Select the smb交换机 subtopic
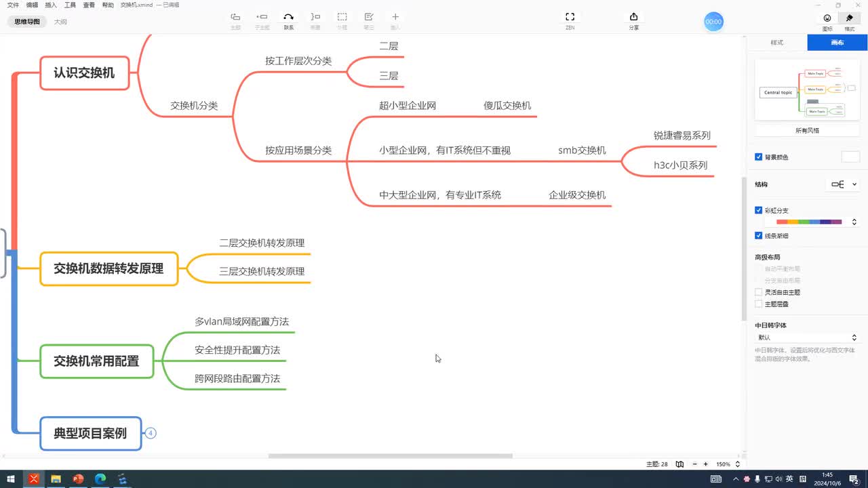 pos(582,150)
